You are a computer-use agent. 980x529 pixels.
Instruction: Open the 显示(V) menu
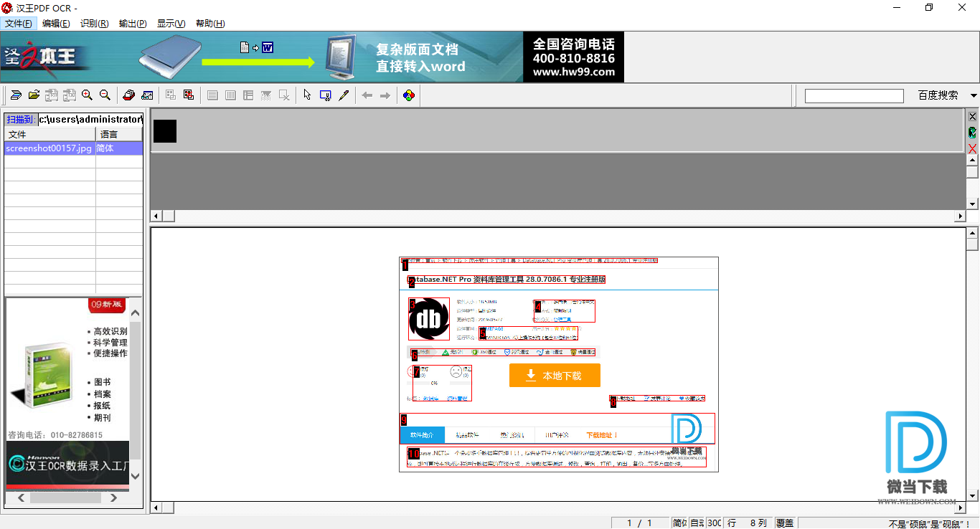point(171,24)
